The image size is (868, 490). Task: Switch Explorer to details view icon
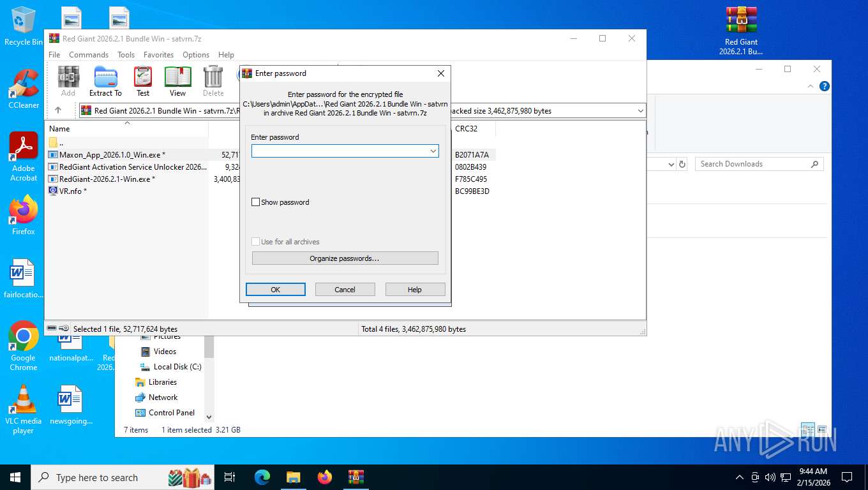[x=808, y=429]
